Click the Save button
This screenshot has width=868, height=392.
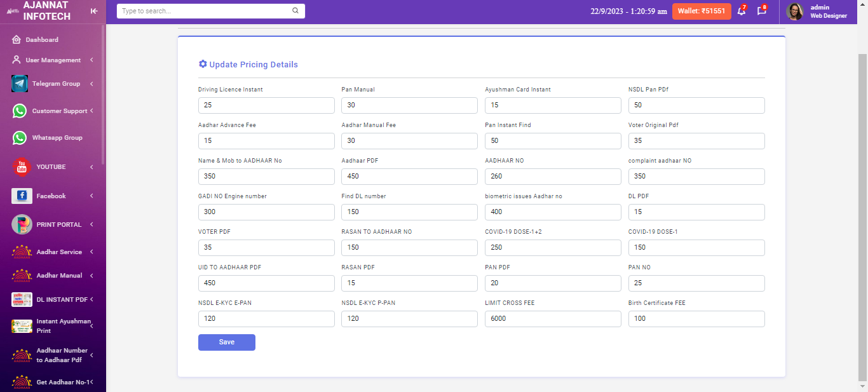click(x=226, y=342)
